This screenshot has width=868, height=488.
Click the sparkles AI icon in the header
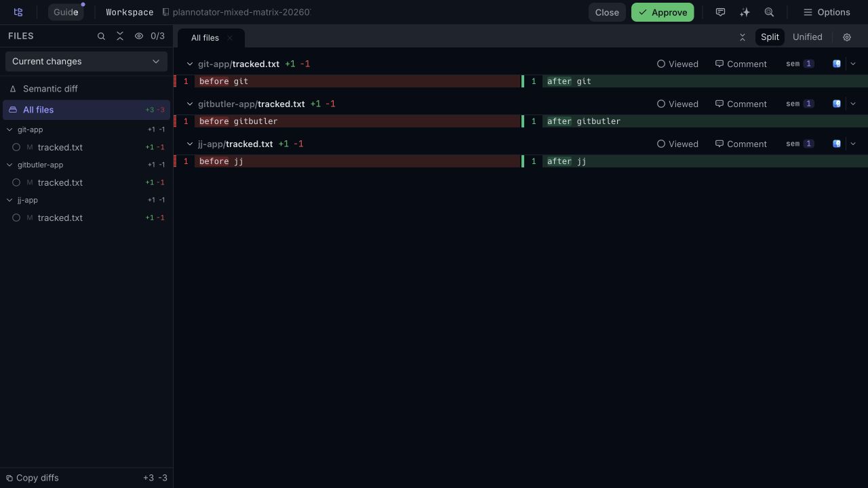pos(745,12)
